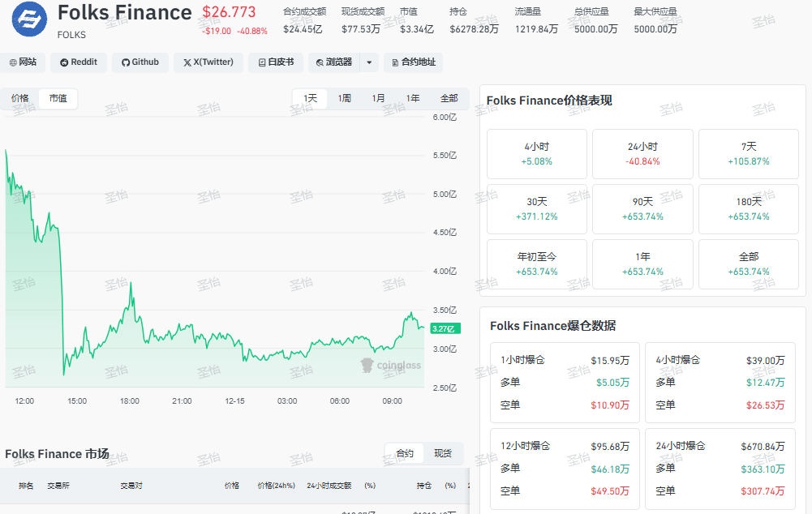
Task: Click the Folks Finance价格表现 heading
Action: tap(549, 101)
